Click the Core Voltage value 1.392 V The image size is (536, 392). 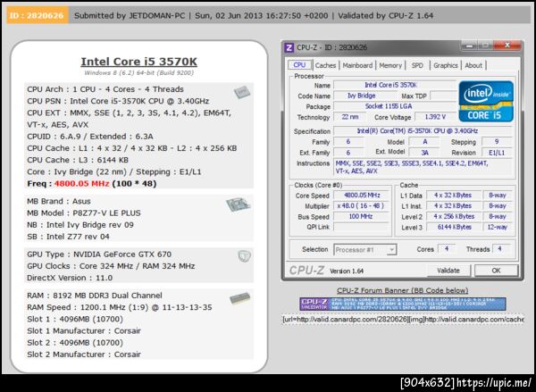pyautogui.click(x=435, y=117)
